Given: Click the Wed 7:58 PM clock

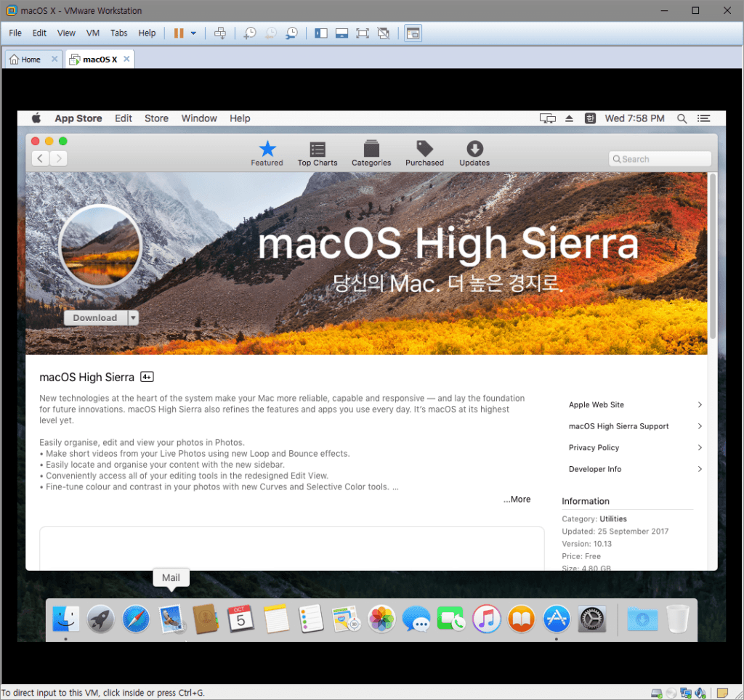Looking at the screenshot, I should 634,118.
